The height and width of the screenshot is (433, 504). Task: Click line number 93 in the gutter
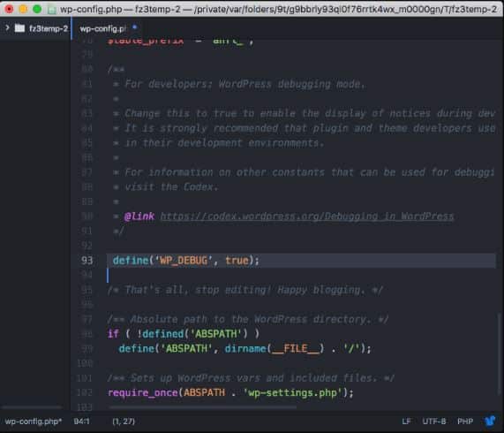pyautogui.click(x=87, y=261)
